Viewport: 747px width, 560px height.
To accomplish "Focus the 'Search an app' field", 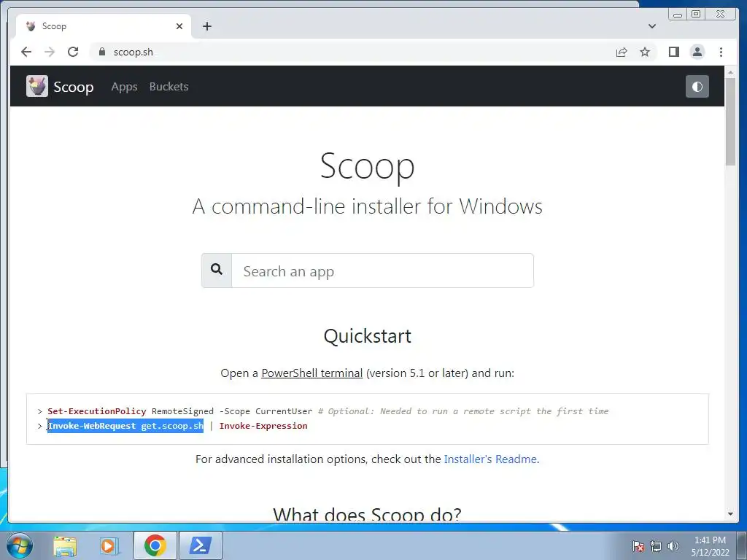I will [x=382, y=271].
